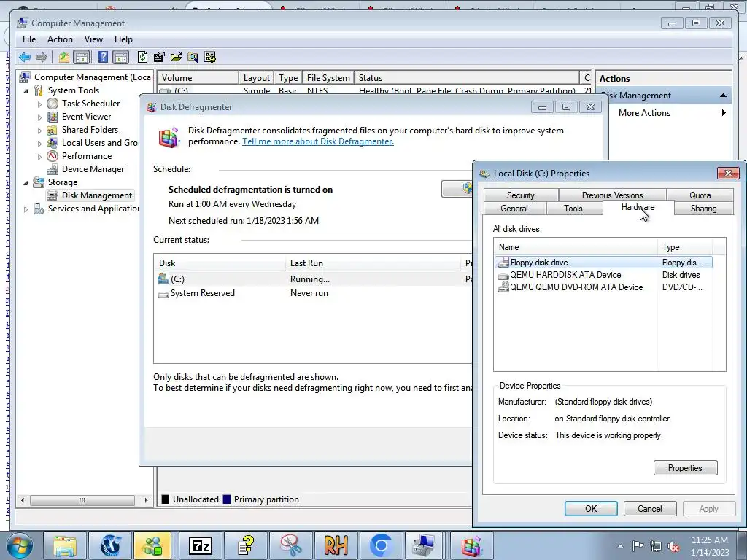This screenshot has height=560, width=747.
Task: Open the RH taskbar application
Action: (x=336, y=545)
